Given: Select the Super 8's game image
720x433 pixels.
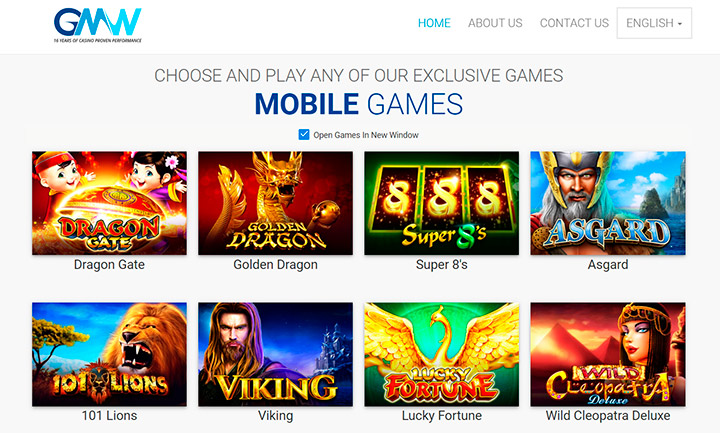Looking at the screenshot, I should (442, 203).
